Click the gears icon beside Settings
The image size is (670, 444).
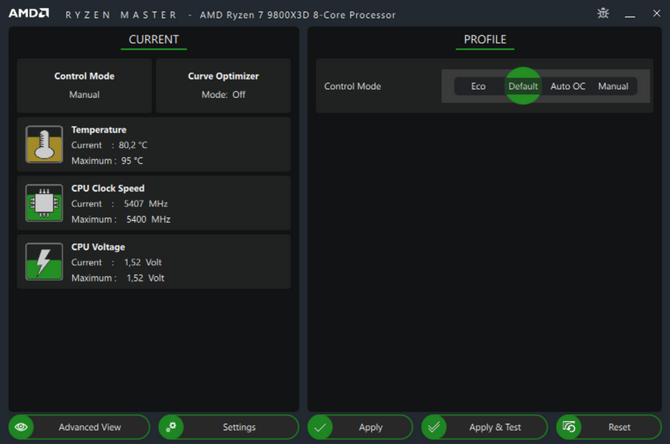tap(171, 427)
